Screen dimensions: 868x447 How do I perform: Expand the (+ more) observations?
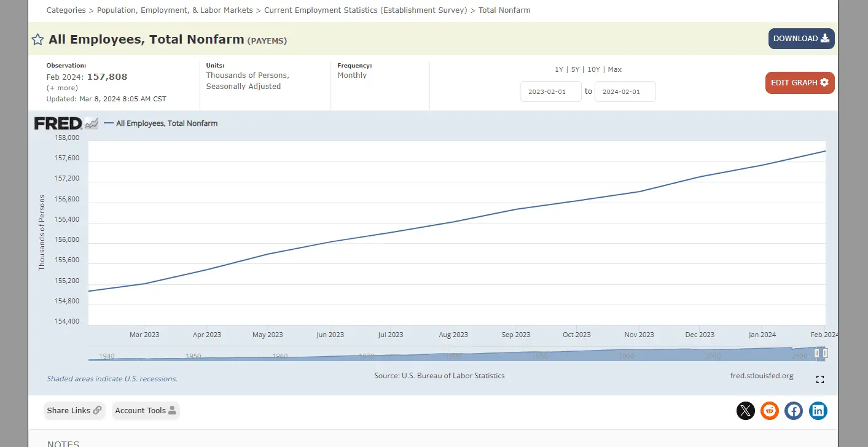pos(62,88)
